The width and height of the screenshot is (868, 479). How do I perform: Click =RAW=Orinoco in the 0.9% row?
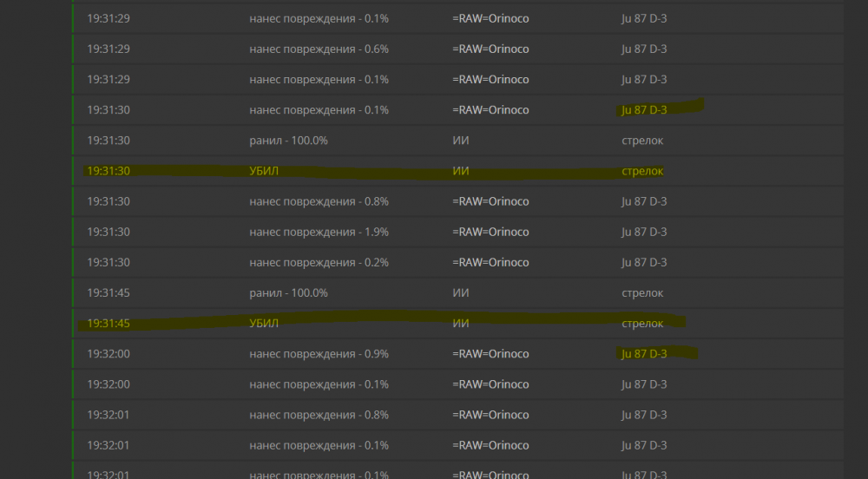point(490,353)
